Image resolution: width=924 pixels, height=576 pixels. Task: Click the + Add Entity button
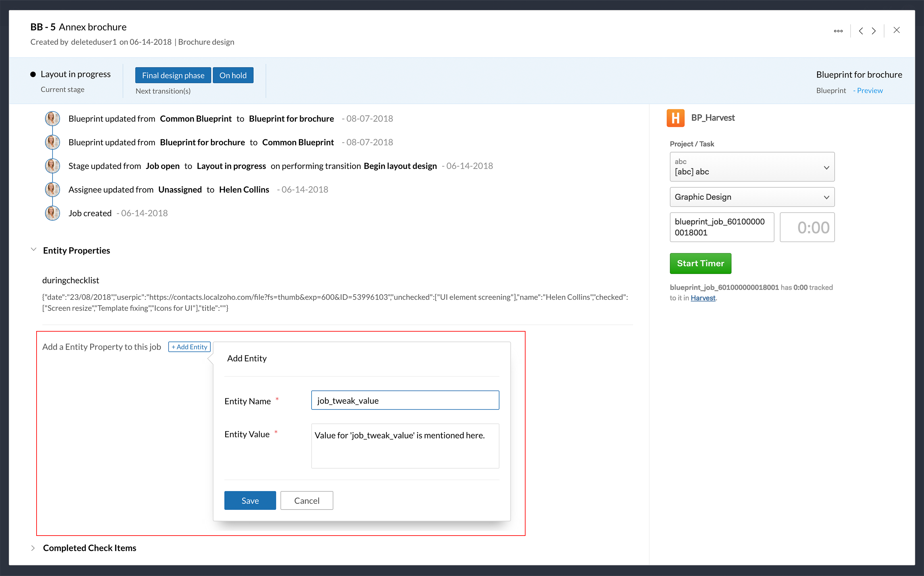tap(189, 347)
